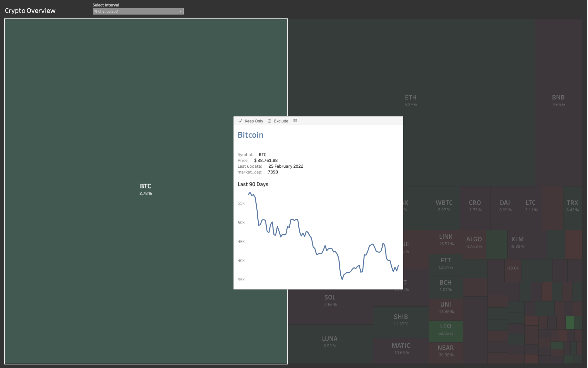Click the dropdown arrow beside % Change 30D
588x368 pixels.
(x=181, y=11)
